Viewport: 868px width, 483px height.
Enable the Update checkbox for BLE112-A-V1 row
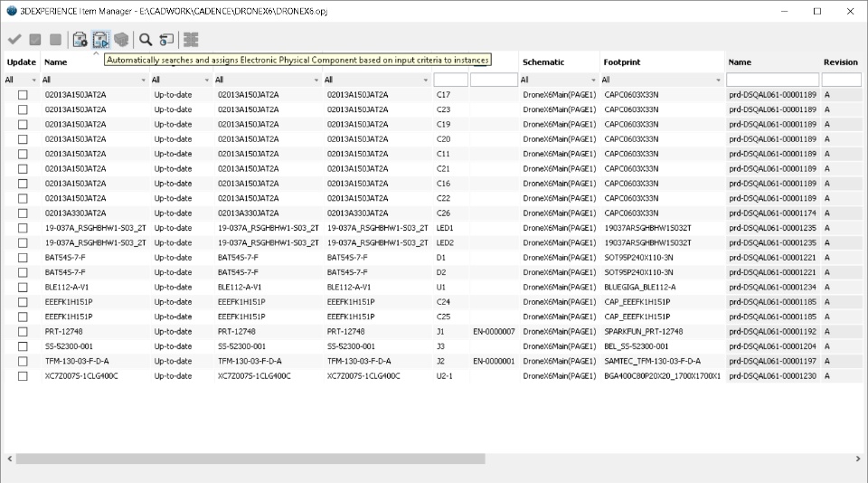(23, 287)
